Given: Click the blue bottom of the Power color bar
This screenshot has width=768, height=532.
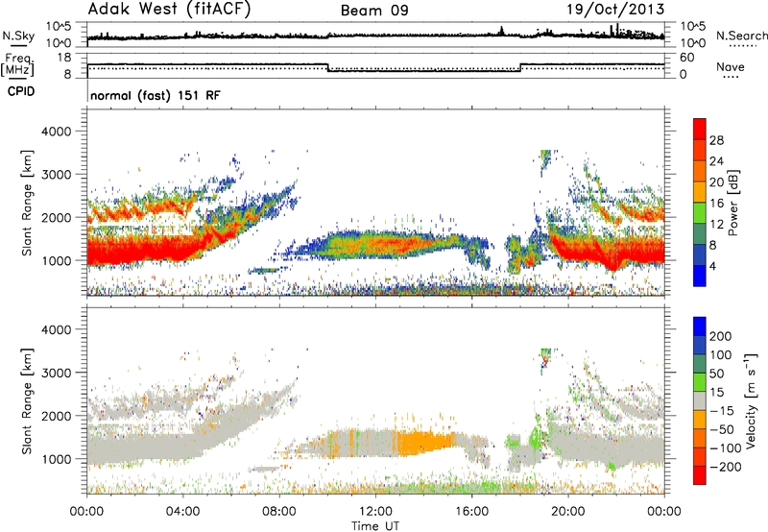Looking at the screenshot, I should [x=700, y=276].
